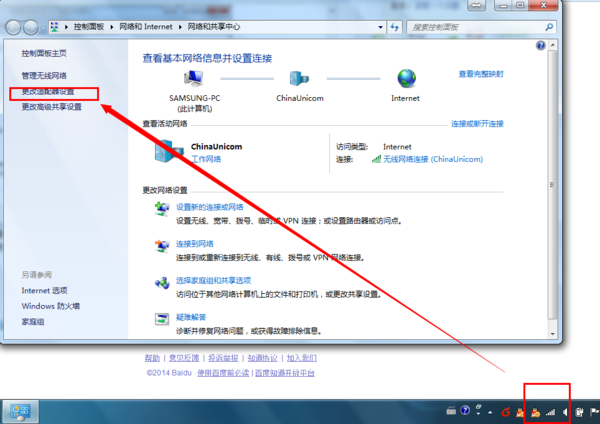Viewport: 600px width, 424px height.
Task: Click 连接或断开连接 link
Action: coord(477,123)
